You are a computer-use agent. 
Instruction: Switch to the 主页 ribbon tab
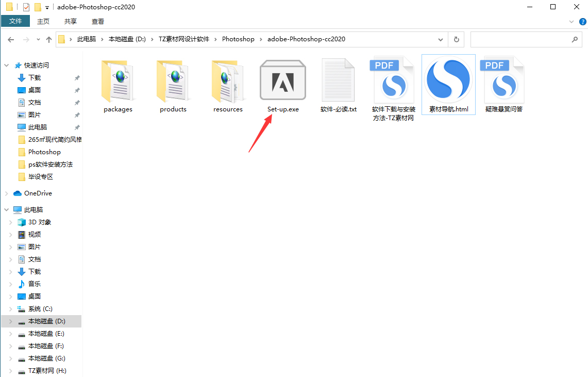43,21
